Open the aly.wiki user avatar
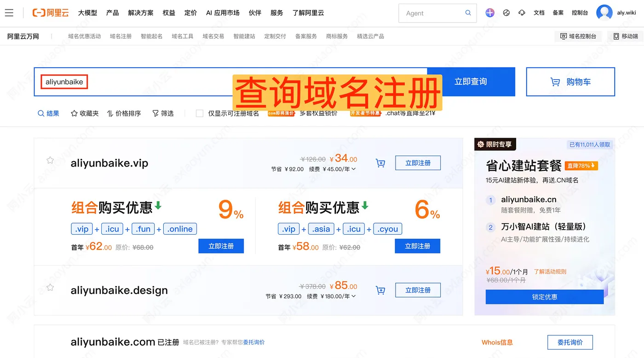644x358 pixels. click(604, 13)
